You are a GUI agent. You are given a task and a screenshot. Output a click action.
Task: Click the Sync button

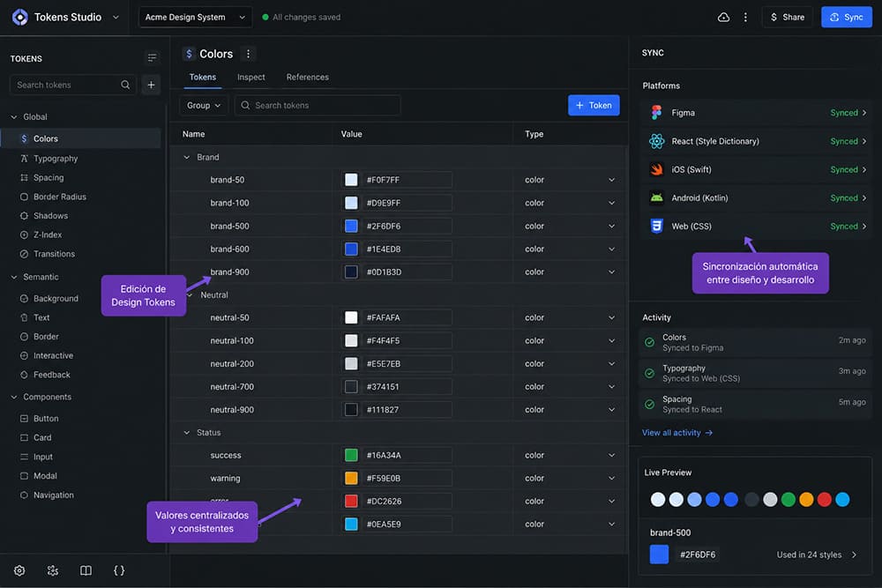(847, 18)
